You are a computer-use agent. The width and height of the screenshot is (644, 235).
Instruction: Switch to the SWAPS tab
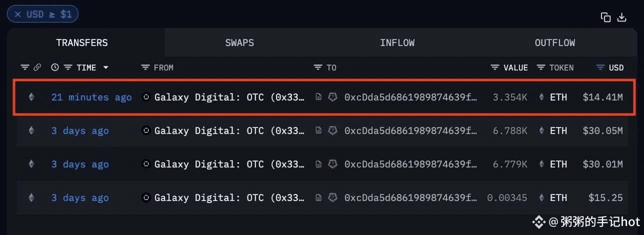pos(239,42)
